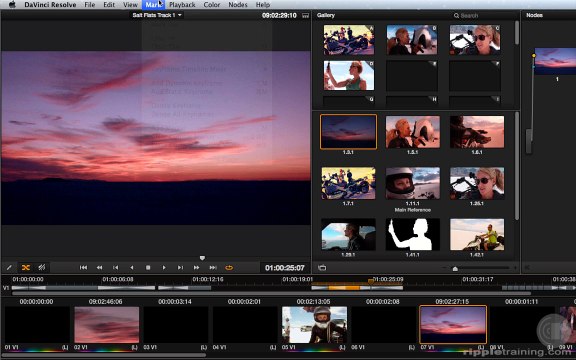Click the gallery thumbnail size slider handle
The height and width of the screenshot is (360, 576).
tap(455, 269)
